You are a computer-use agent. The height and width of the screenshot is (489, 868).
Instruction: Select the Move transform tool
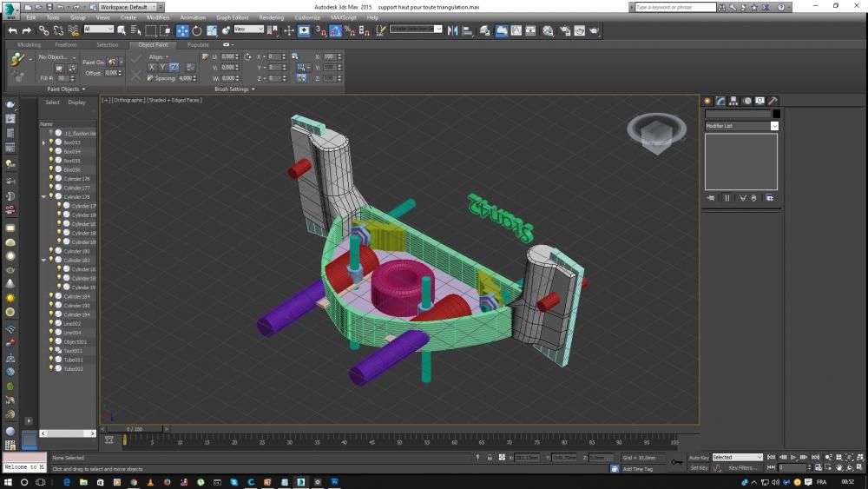pyautogui.click(x=182, y=30)
